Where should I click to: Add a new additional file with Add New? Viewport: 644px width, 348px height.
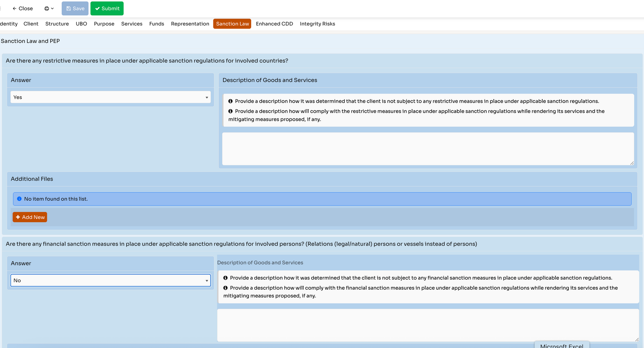coord(30,217)
